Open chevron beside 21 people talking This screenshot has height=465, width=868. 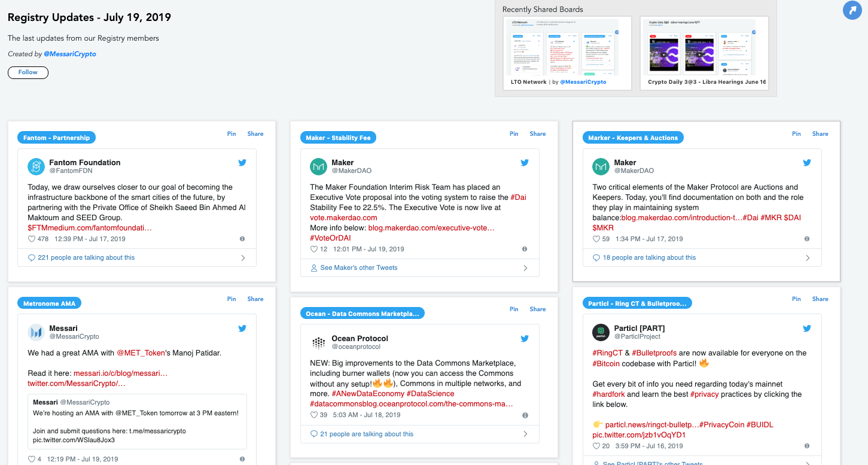(x=525, y=434)
